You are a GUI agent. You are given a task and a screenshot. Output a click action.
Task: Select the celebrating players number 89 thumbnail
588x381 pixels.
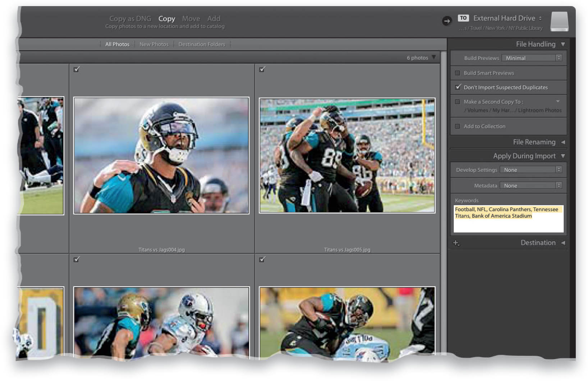(347, 155)
